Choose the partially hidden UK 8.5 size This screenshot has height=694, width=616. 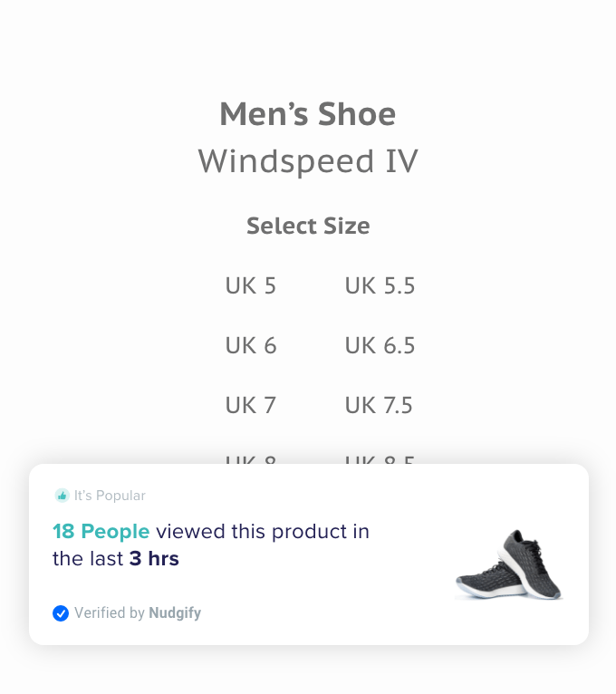380,459
